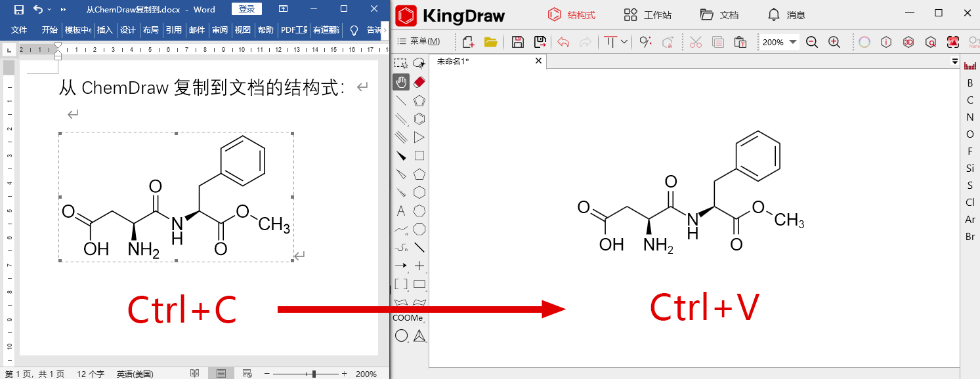Click the Save icon in KingDraw
The height and width of the screenshot is (379, 980).
tap(519, 41)
